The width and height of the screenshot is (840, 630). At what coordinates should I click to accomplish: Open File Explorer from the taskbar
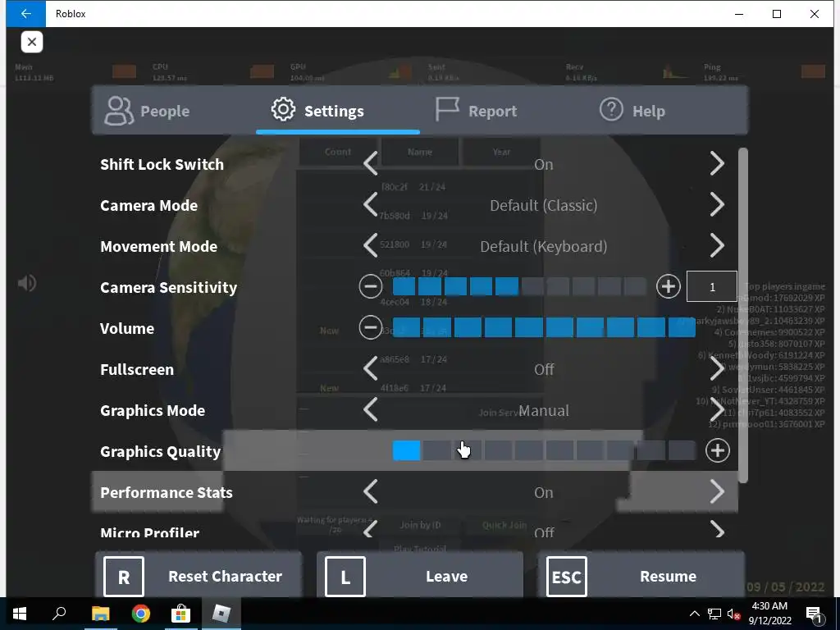[x=100, y=614]
